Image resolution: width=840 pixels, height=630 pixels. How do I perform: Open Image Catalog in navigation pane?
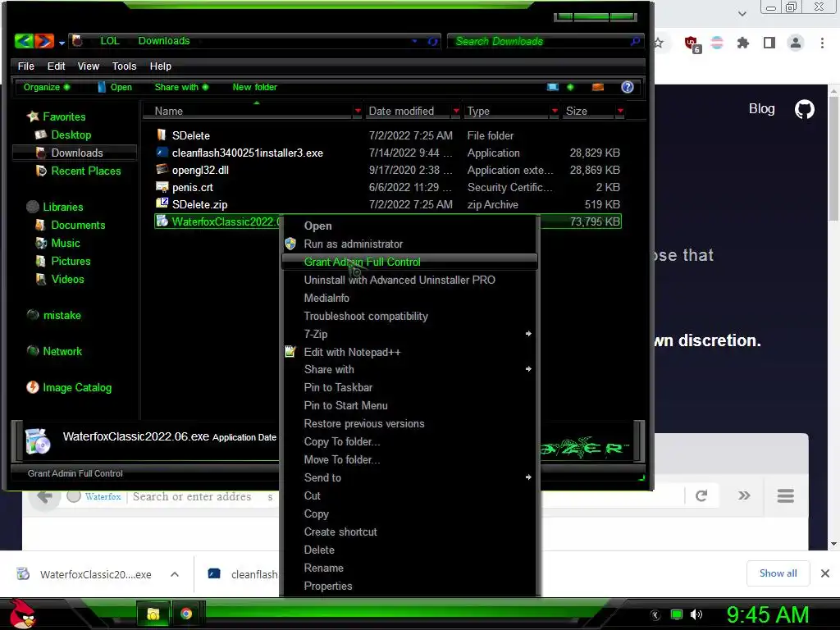click(x=77, y=387)
